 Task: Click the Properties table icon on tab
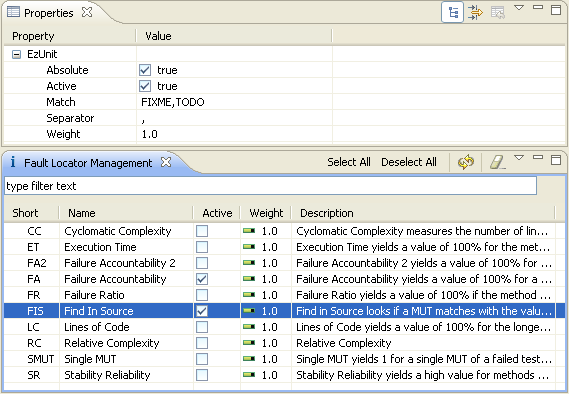[x=13, y=12]
